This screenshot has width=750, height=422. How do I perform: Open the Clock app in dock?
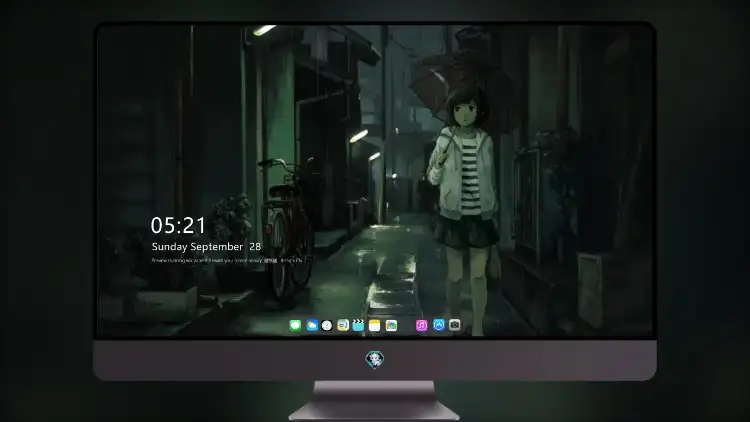click(327, 325)
